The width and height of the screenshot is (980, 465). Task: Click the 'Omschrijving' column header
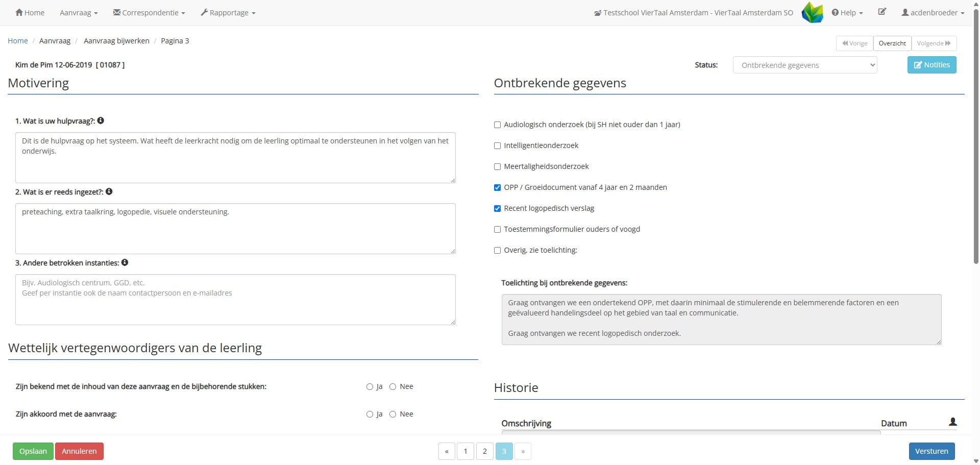(526, 423)
